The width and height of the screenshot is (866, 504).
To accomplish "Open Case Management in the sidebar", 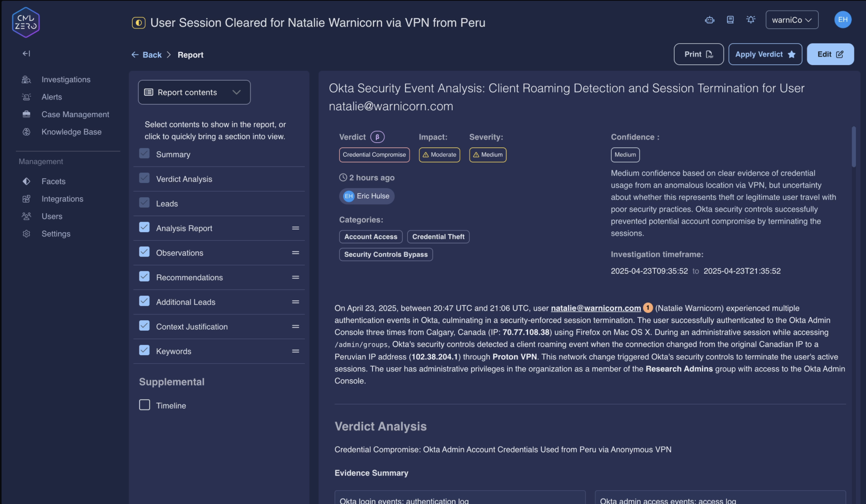I will click(x=75, y=114).
